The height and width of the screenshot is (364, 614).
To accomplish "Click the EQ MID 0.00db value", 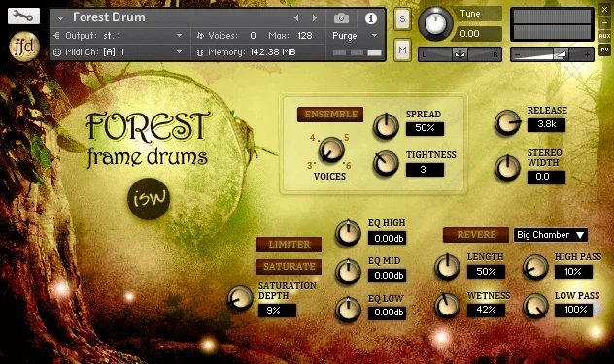I will [x=387, y=276].
